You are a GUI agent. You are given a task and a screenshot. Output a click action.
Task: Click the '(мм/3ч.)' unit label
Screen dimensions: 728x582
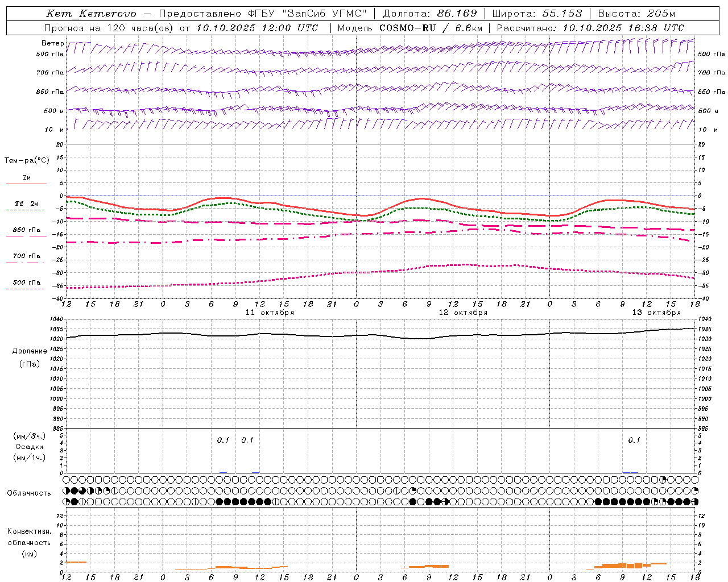point(29,436)
